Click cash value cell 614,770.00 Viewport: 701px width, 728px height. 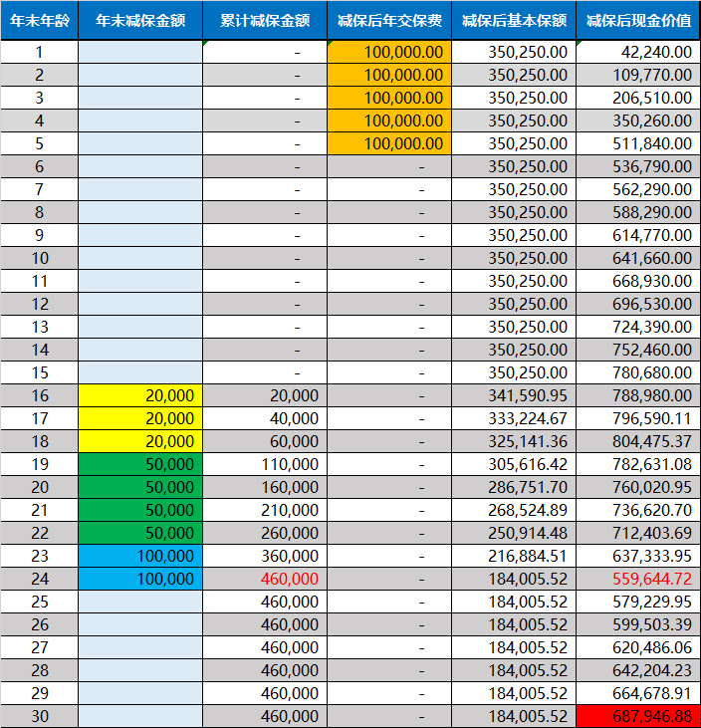coord(638,235)
